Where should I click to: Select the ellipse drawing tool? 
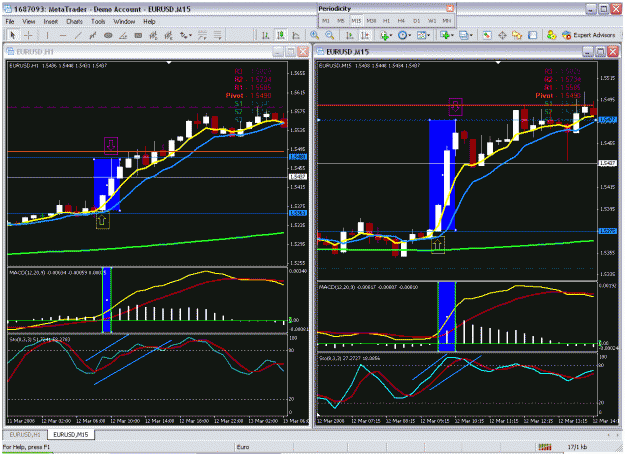pyautogui.click(x=108, y=35)
